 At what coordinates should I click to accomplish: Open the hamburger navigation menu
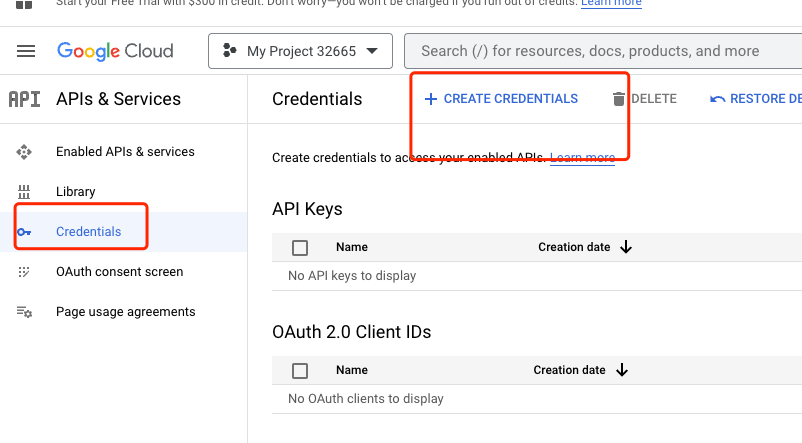[26, 51]
